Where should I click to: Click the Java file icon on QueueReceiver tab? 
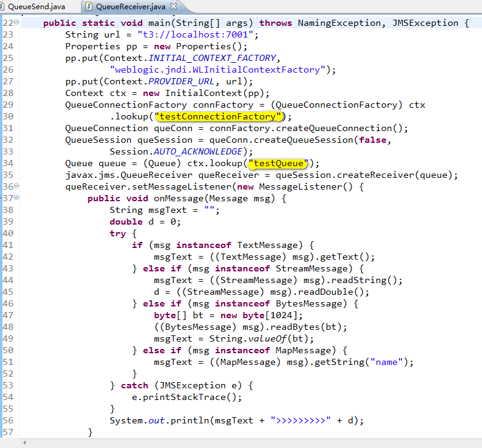[90, 7]
